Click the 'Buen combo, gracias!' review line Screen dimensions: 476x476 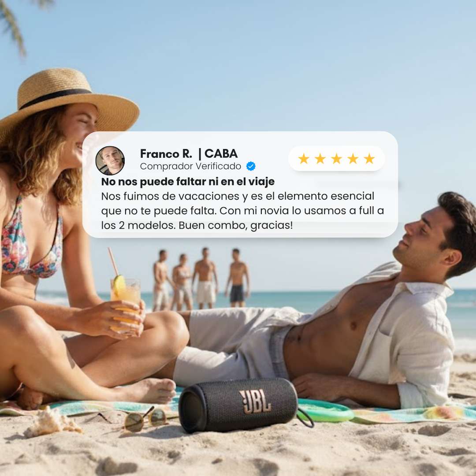[x=197, y=225]
